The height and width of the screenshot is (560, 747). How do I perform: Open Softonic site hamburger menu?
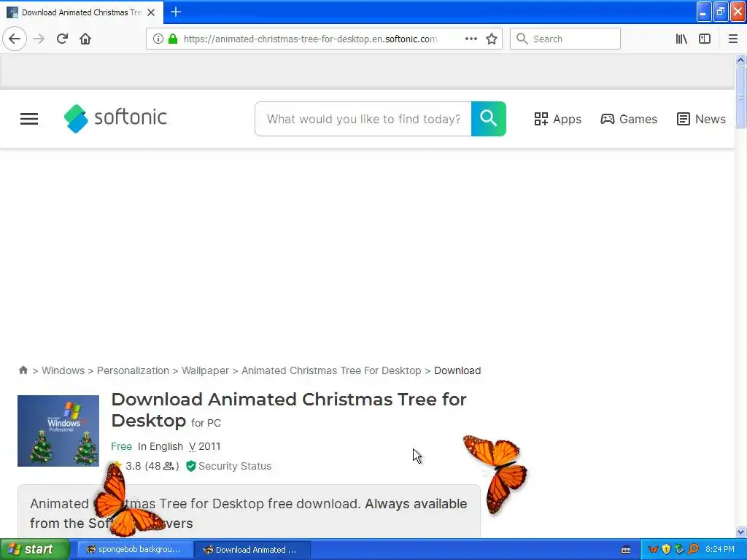click(x=29, y=119)
